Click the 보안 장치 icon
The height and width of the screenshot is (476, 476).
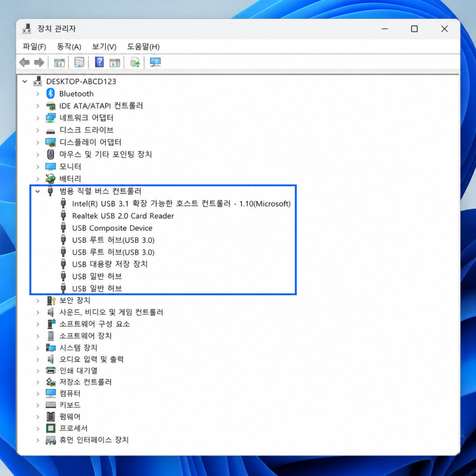coord(51,301)
